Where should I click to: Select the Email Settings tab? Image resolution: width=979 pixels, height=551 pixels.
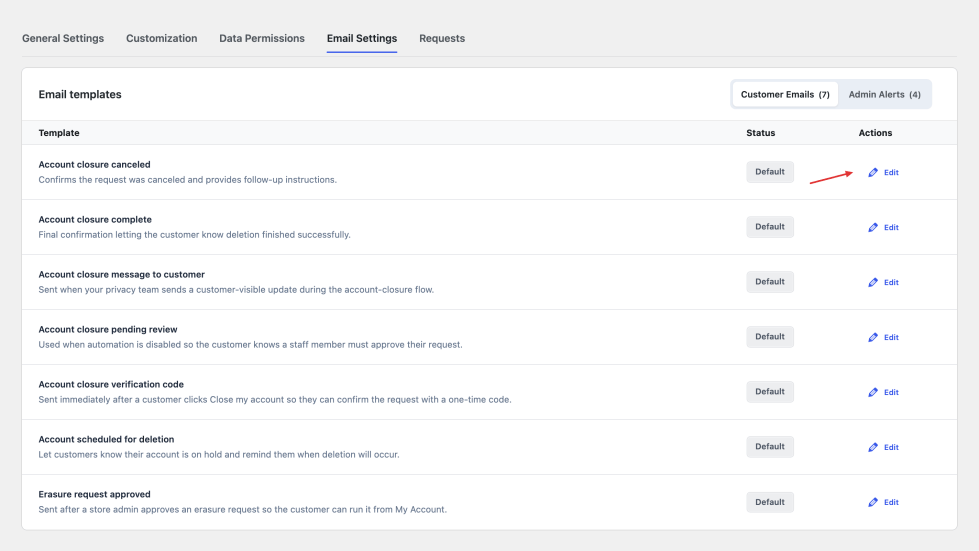362,38
